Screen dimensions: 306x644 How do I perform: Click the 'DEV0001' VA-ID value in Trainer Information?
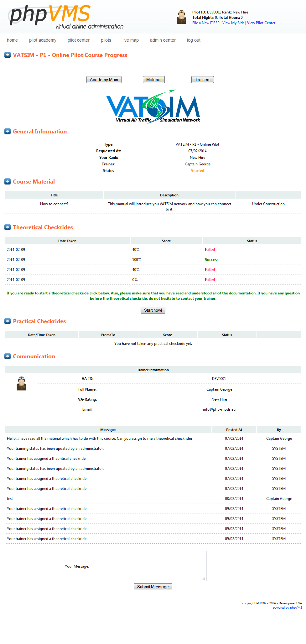[219, 379]
